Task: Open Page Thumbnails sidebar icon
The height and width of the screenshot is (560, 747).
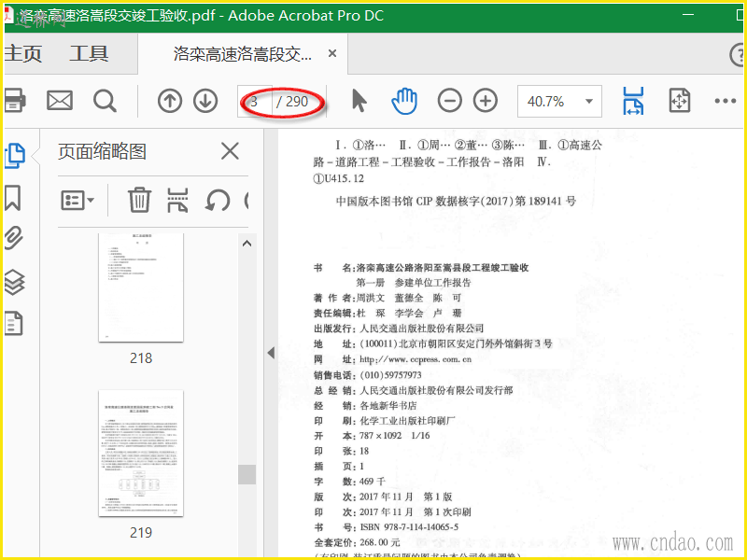Action: pyautogui.click(x=14, y=156)
